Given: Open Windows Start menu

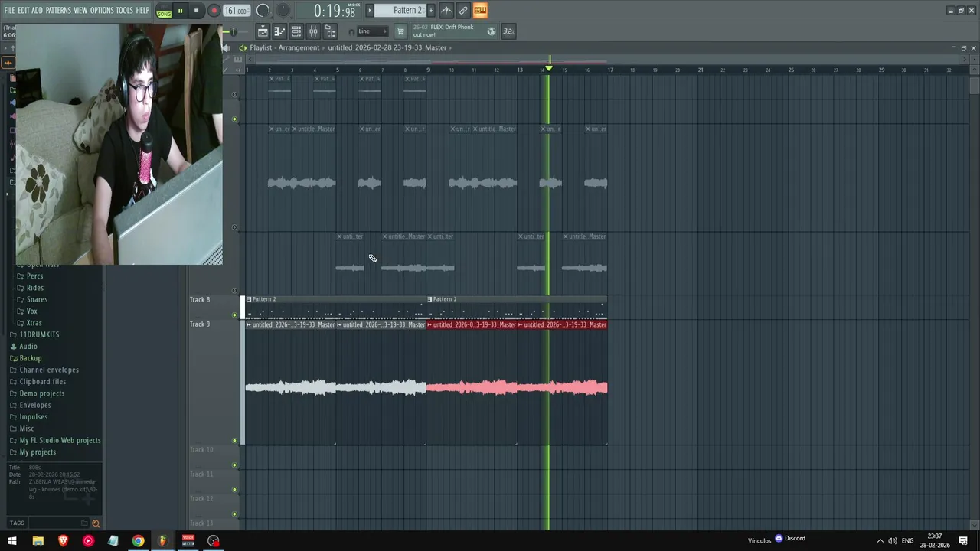Looking at the screenshot, I should coord(12,541).
